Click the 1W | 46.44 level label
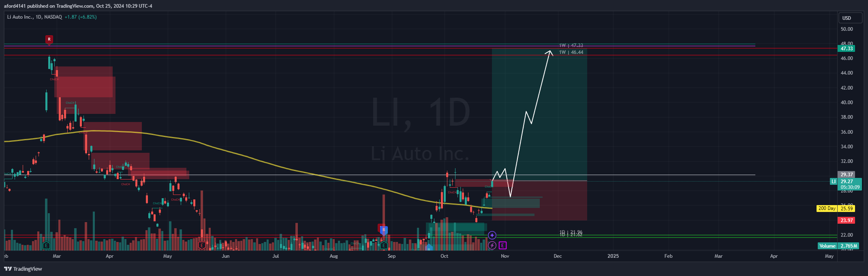Screen dimensions: 868x276 point(571,52)
